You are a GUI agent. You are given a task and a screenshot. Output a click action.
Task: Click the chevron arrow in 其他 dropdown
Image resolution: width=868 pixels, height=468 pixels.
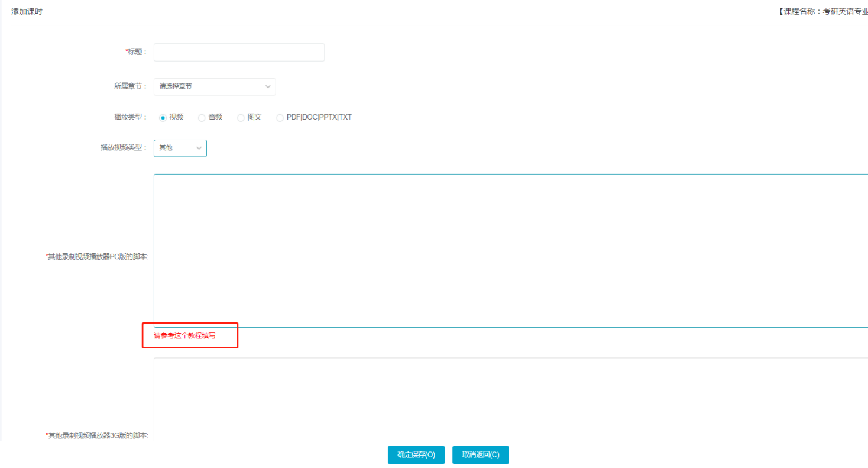199,148
